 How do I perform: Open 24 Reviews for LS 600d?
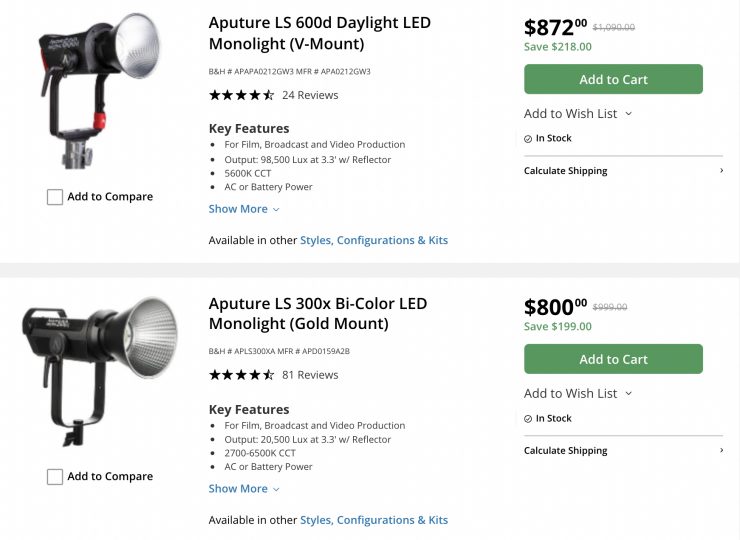pyautogui.click(x=310, y=96)
